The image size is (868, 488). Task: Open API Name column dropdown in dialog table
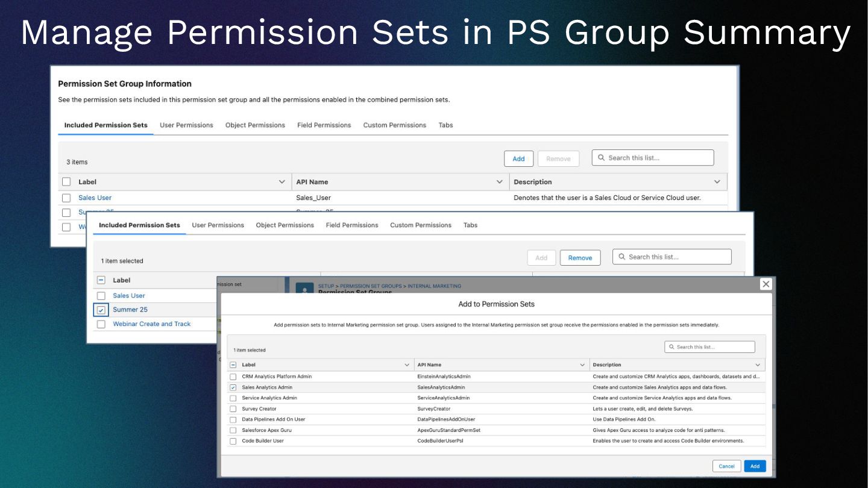[x=582, y=365]
